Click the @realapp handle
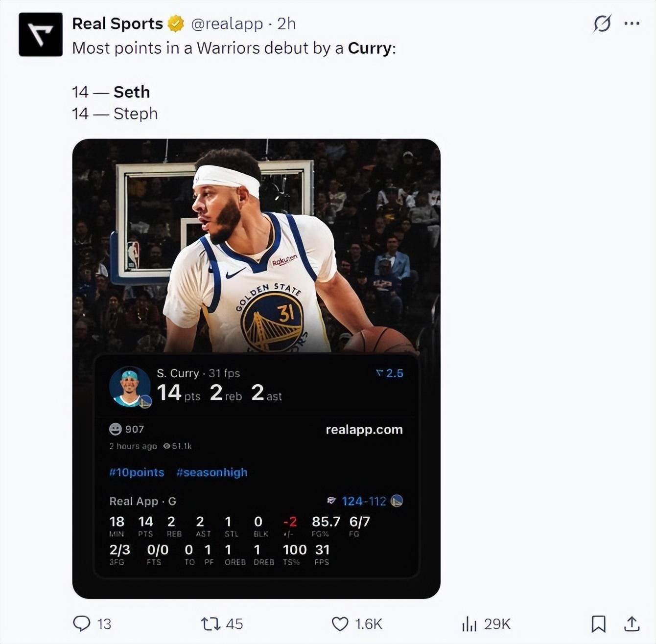Image resolution: width=656 pixels, height=644 pixels. [x=227, y=23]
